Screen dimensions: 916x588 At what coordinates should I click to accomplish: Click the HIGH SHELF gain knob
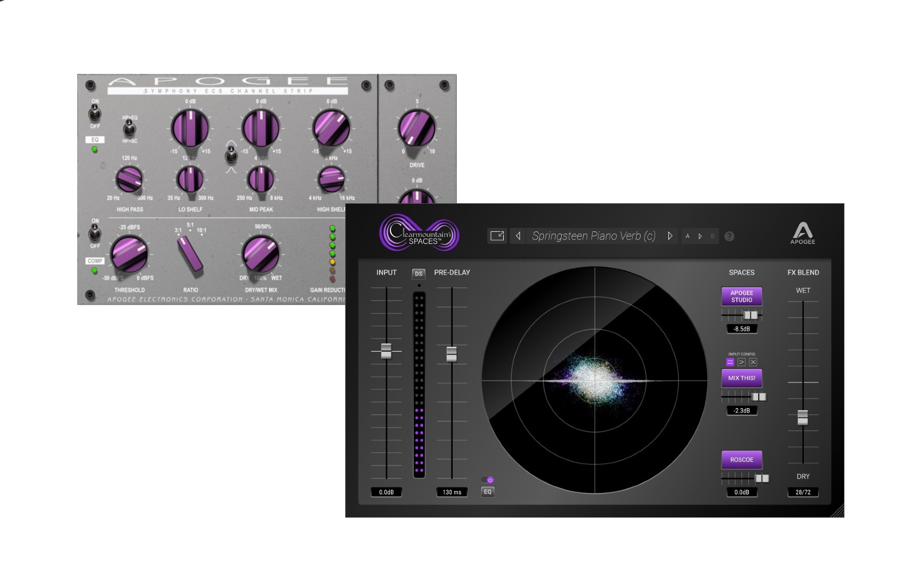(x=331, y=127)
